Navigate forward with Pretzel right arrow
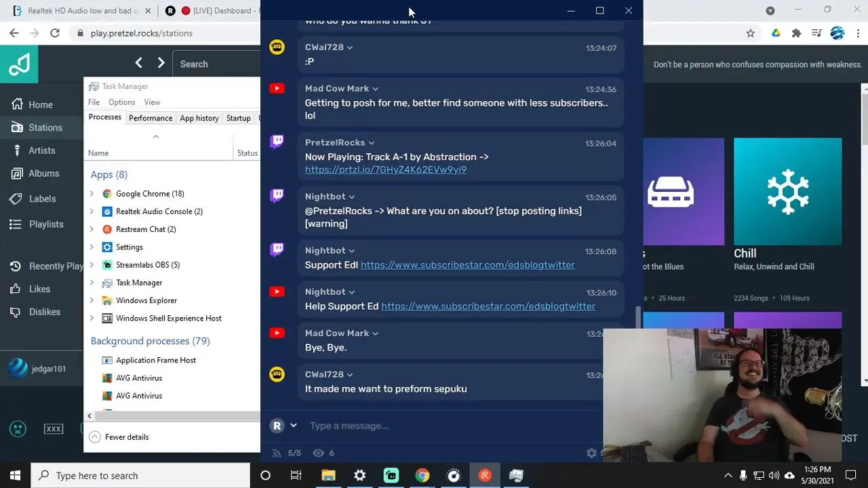 (x=161, y=63)
